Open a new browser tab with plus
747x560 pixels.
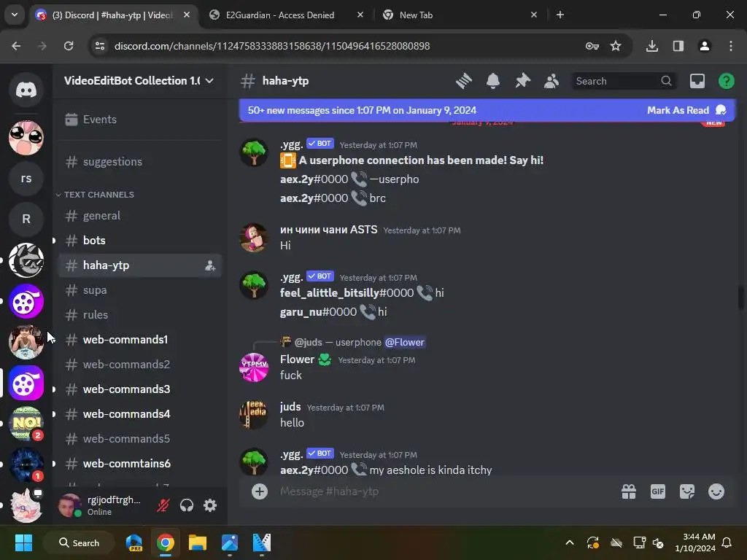tap(560, 15)
